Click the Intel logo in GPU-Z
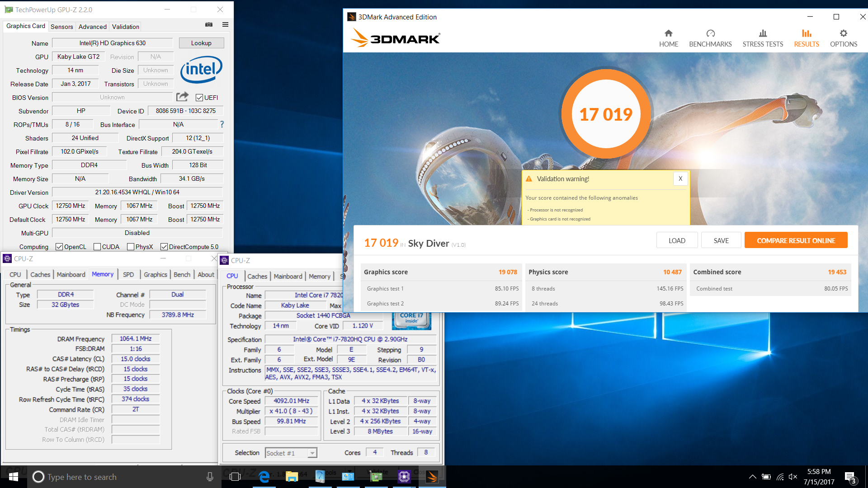 201,69
